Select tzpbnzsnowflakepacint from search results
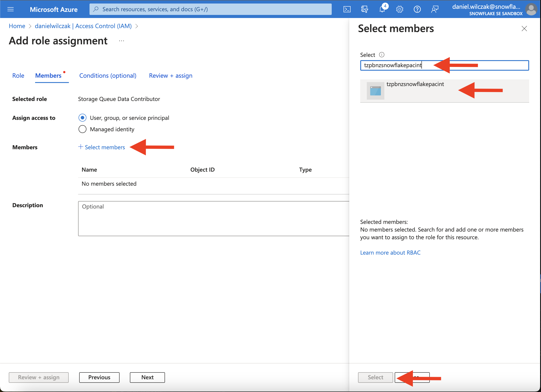Viewport: 541px width, 392px height. coord(444,91)
